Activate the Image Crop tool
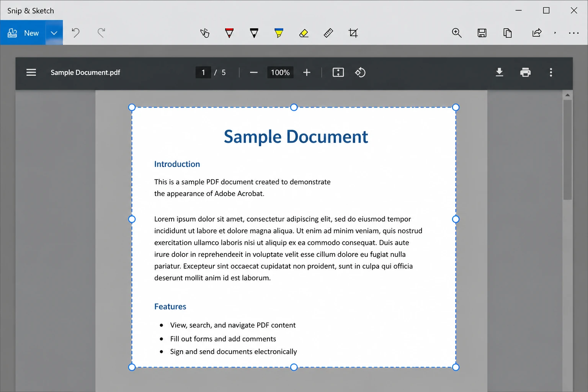Image resolution: width=588 pixels, height=392 pixels. pyautogui.click(x=353, y=33)
